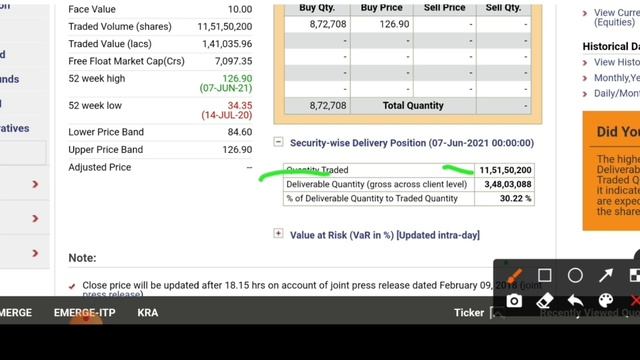Select the eraser annotation tool

(544, 301)
